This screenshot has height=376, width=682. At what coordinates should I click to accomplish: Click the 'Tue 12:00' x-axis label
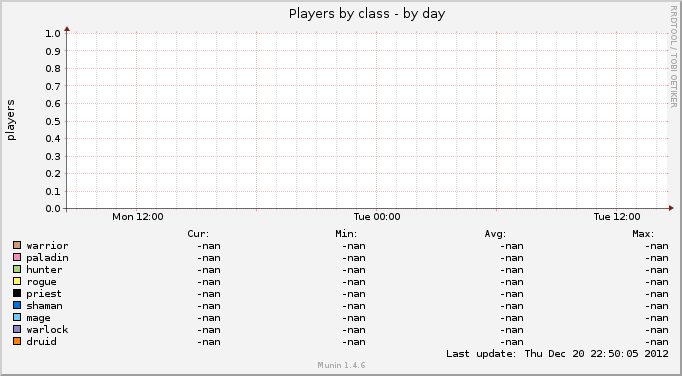(617, 217)
